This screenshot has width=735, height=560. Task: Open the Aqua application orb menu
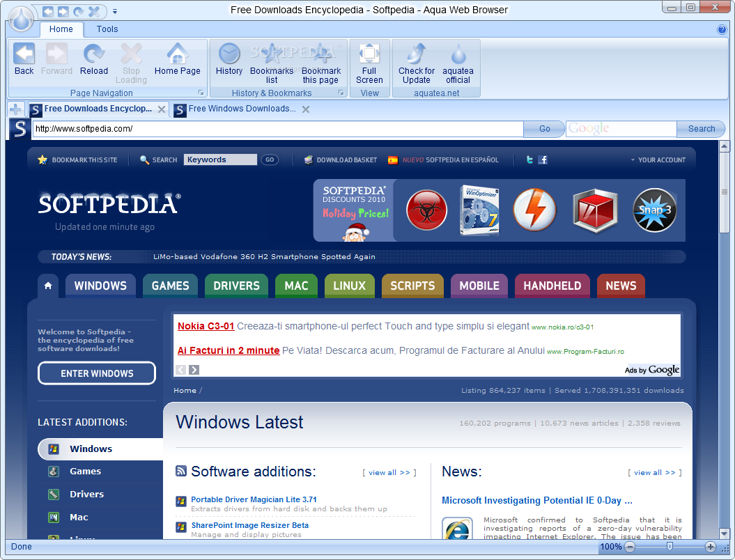[x=21, y=20]
